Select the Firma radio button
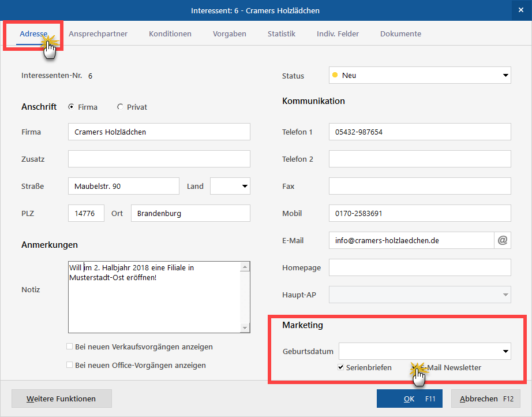 71,107
